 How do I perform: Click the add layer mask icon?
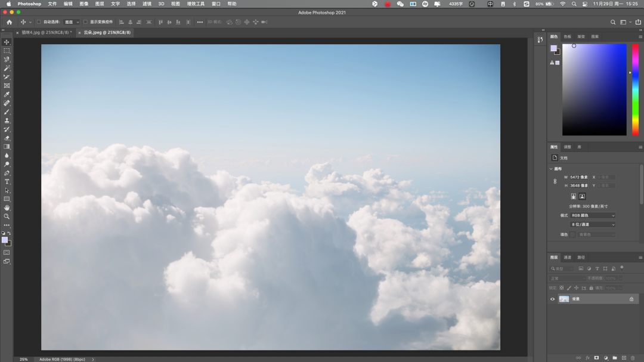click(x=597, y=358)
